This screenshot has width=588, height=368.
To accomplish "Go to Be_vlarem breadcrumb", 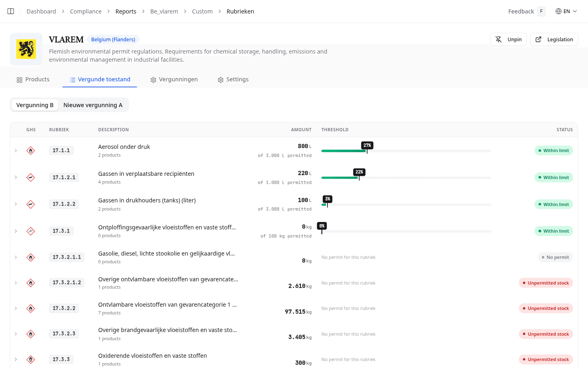I will click(x=164, y=11).
